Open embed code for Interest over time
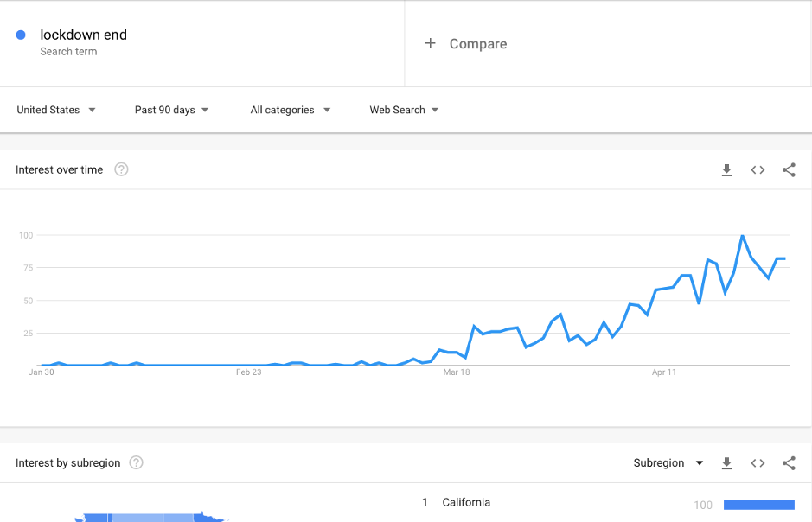 (x=758, y=170)
